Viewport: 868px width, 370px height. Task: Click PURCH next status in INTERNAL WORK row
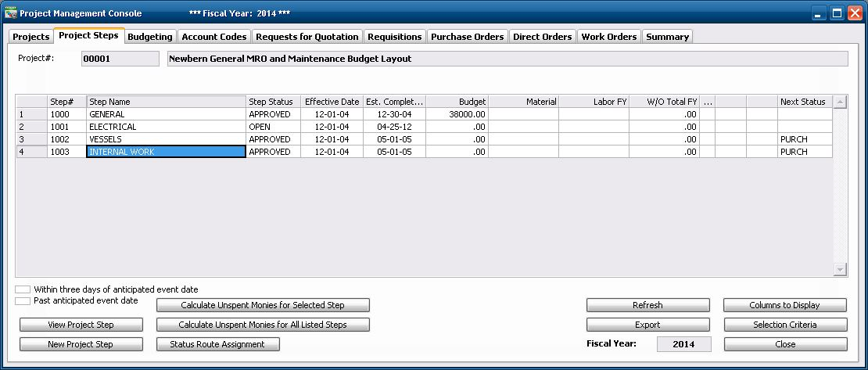(x=805, y=152)
